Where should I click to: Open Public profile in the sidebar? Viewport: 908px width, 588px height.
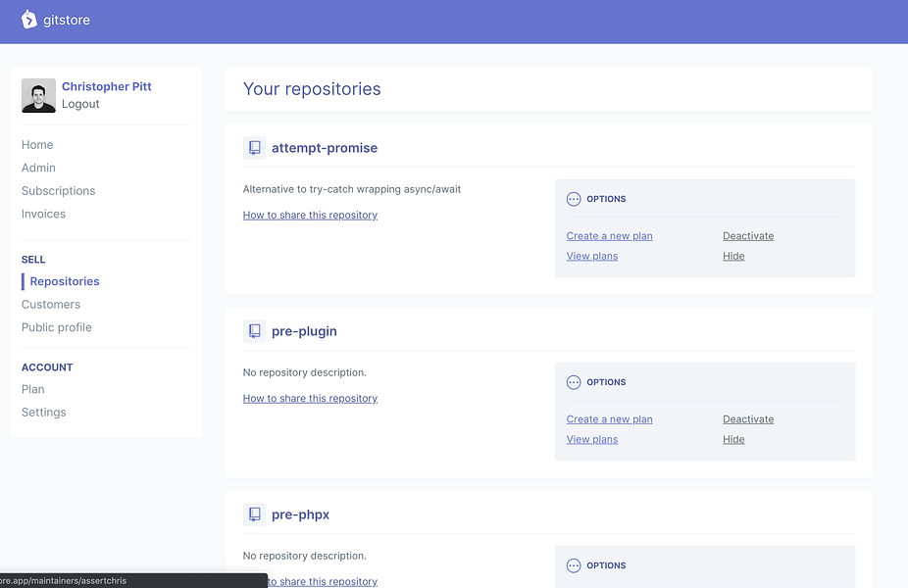pos(57,327)
